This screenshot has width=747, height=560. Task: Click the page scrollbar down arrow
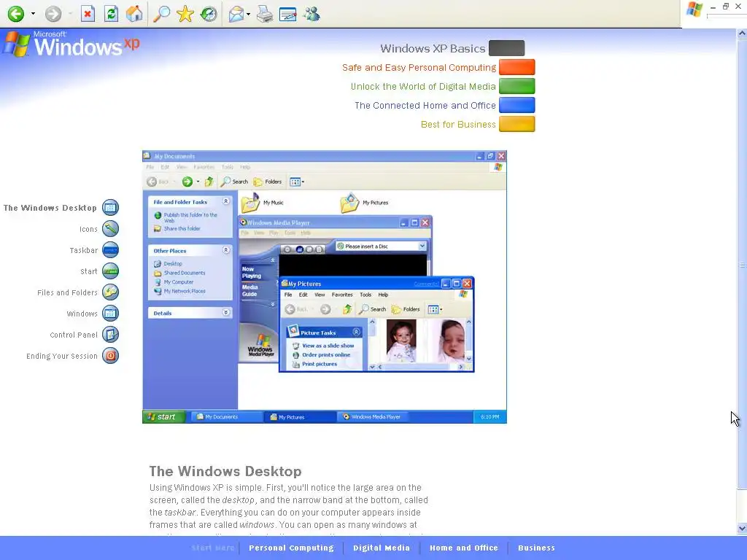click(742, 528)
